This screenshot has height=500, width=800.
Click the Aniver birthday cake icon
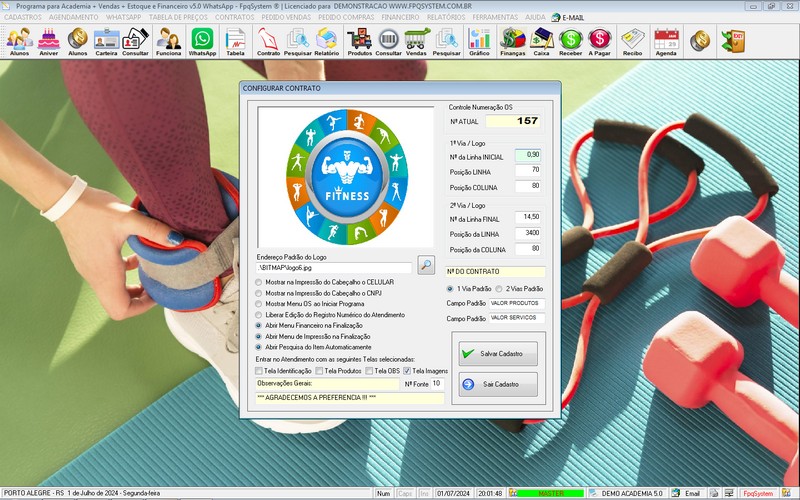(x=48, y=41)
